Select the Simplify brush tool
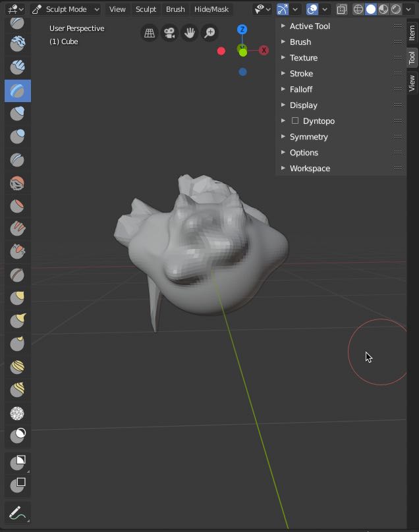The image size is (419, 532). [x=18, y=413]
